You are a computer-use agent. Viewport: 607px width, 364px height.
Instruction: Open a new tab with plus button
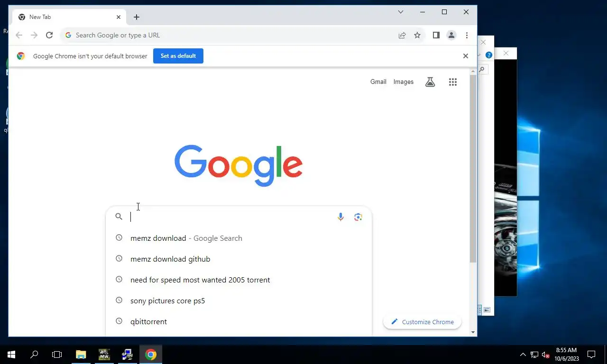click(137, 17)
